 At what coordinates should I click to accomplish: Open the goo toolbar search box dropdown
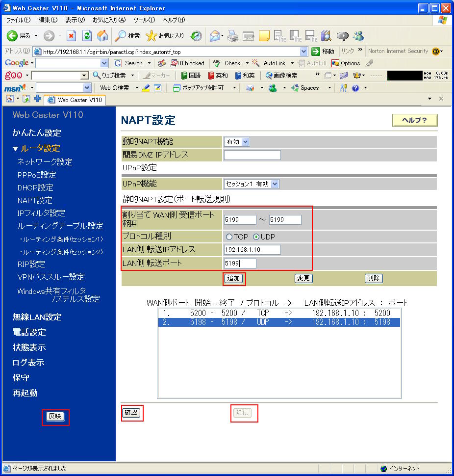84,75
